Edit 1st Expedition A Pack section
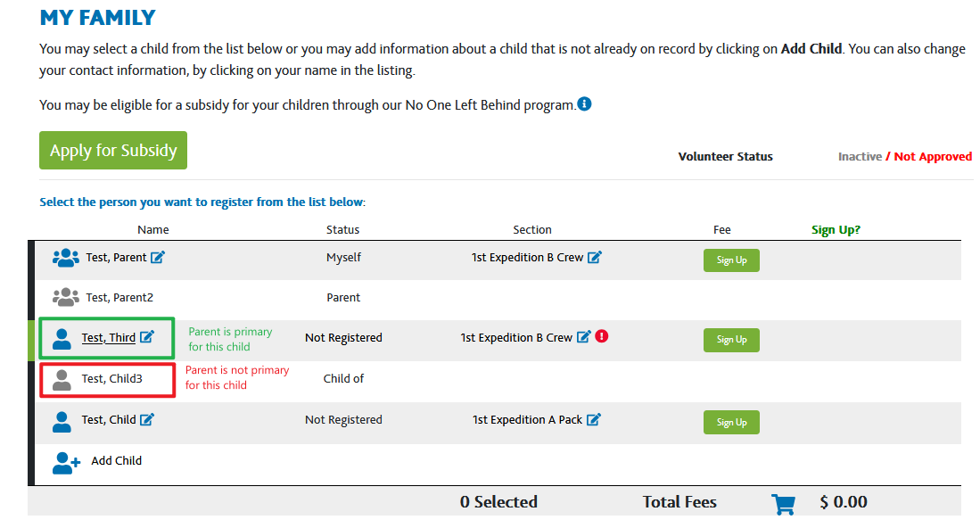Screen dimensions: 980x528 tap(594, 419)
